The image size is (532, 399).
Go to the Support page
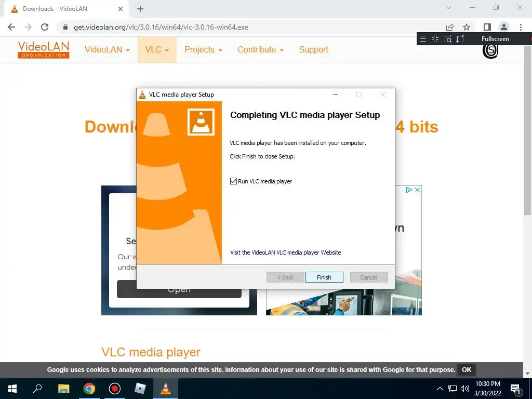313,49
